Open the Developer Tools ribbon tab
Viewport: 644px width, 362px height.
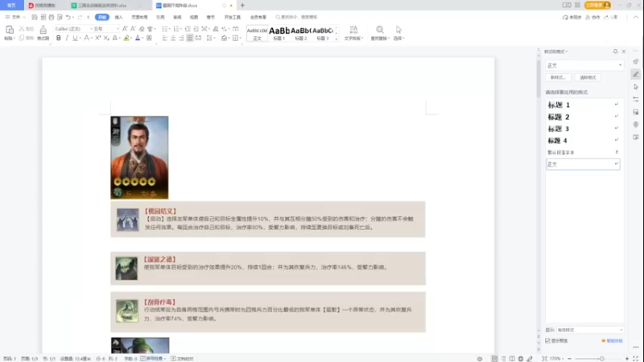point(233,17)
